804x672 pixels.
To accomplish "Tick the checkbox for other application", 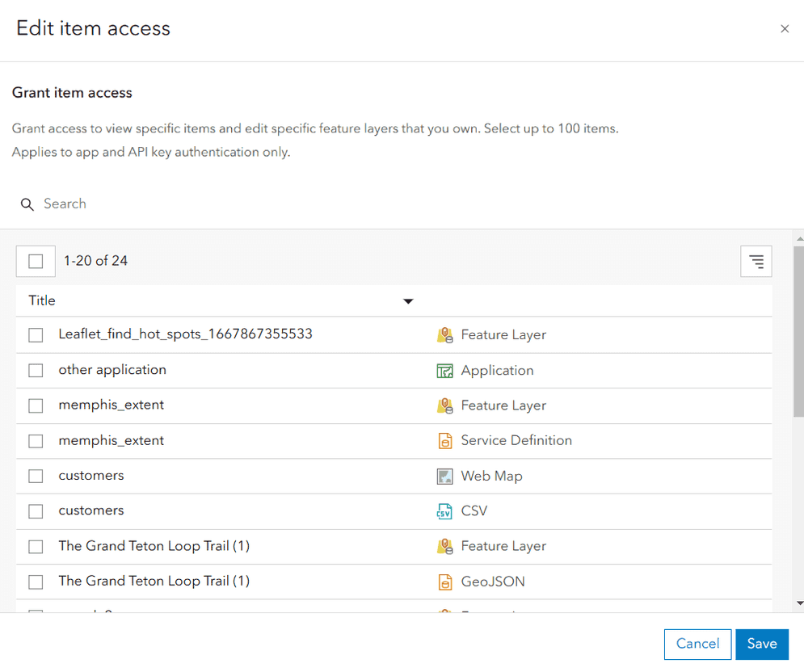I will click(36, 371).
